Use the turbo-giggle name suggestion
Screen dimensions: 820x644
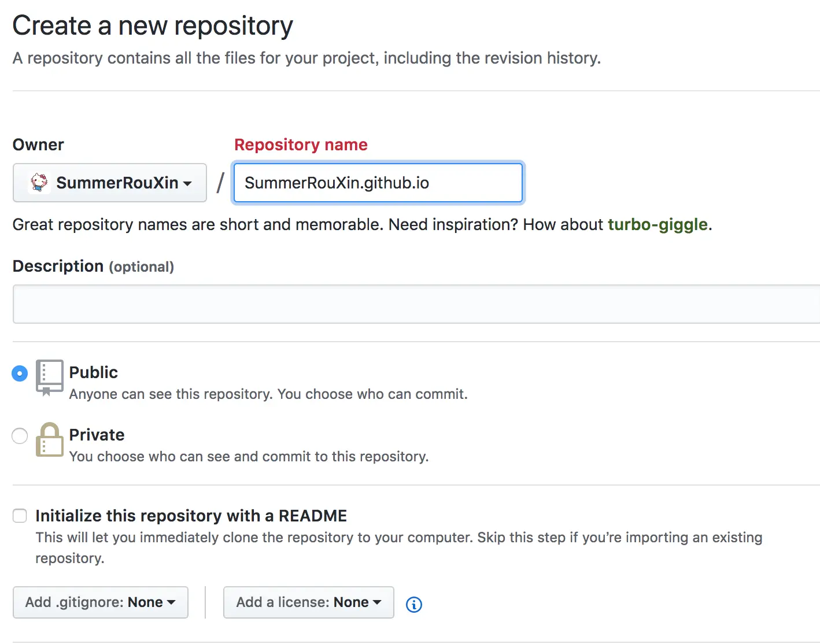(x=658, y=224)
